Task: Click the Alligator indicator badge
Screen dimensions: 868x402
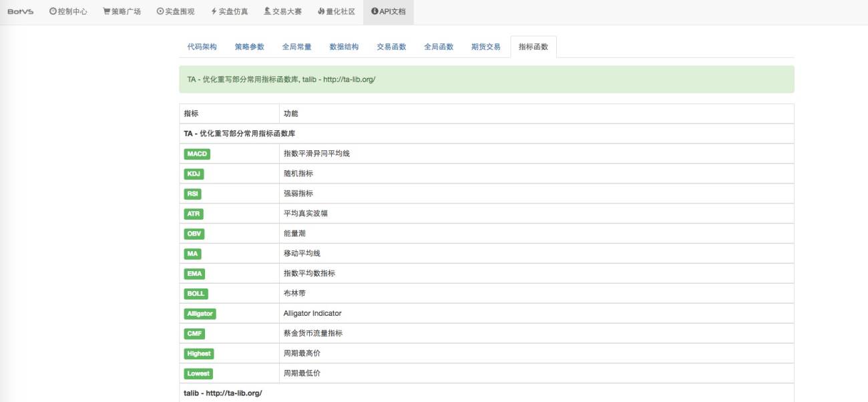Action: (x=200, y=313)
